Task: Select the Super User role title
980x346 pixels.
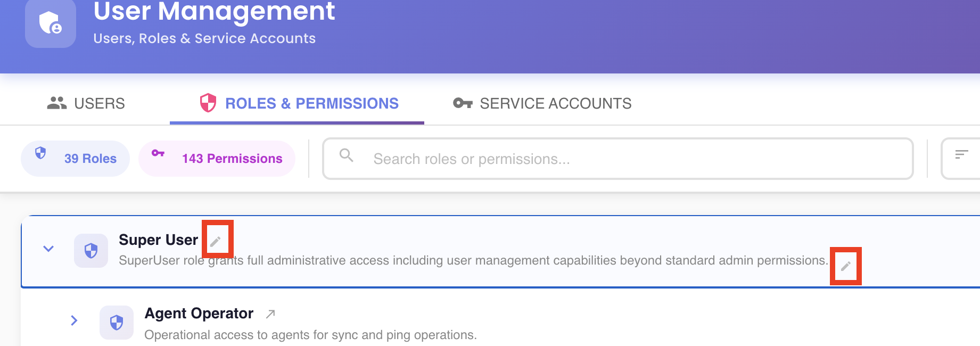Action: tap(158, 240)
